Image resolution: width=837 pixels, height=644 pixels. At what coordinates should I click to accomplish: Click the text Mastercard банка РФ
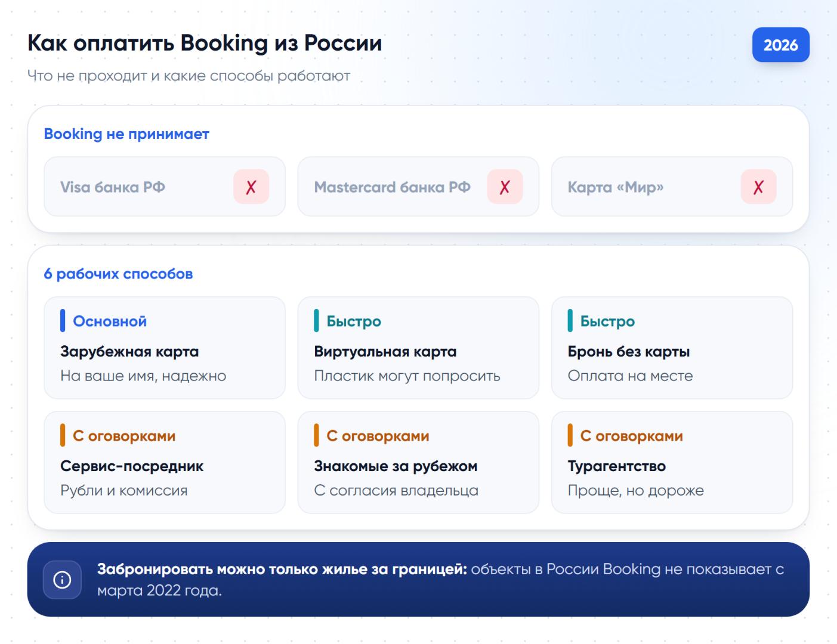coord(392,187)
